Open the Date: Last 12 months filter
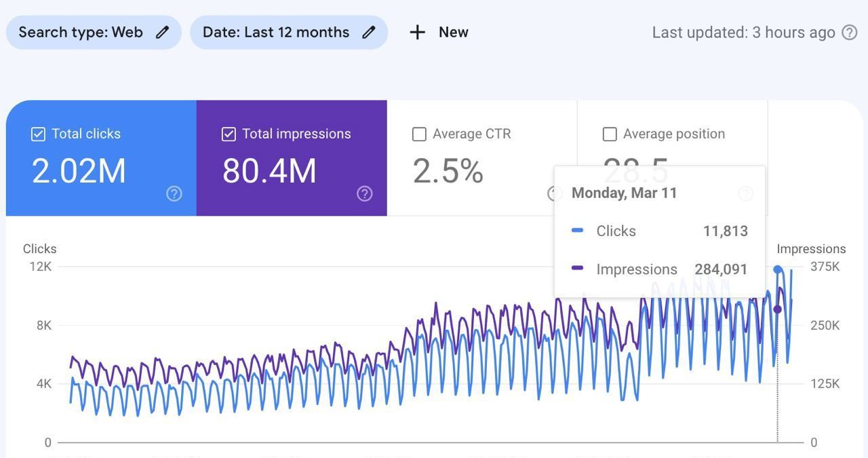Screen dimensions: 868x458 point(276,33)
